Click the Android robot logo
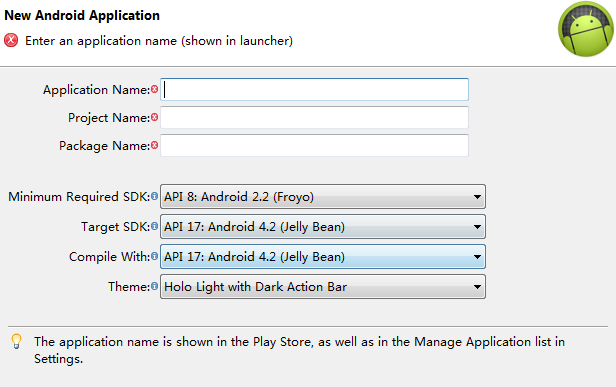Screen dimensions: 616x387 586,29
